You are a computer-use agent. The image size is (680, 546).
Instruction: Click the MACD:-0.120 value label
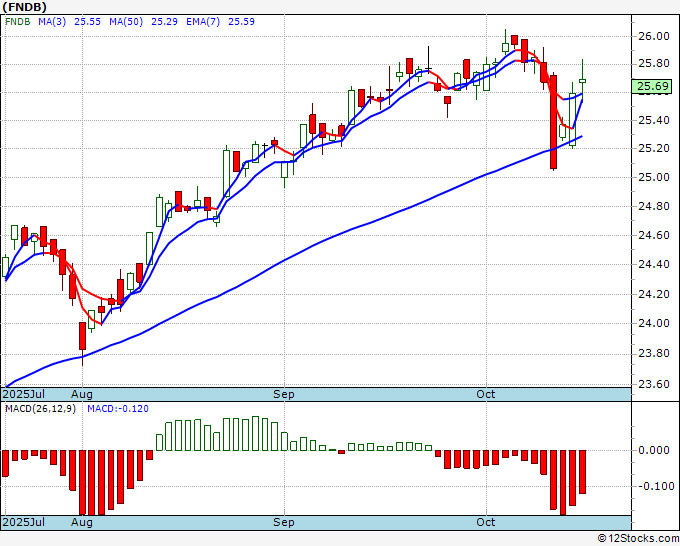118,409
